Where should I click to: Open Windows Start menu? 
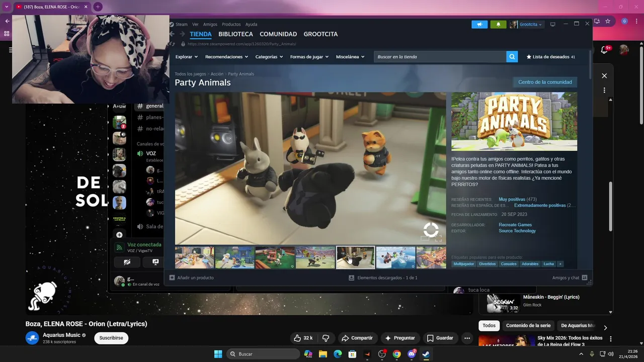tap(218, 354)
